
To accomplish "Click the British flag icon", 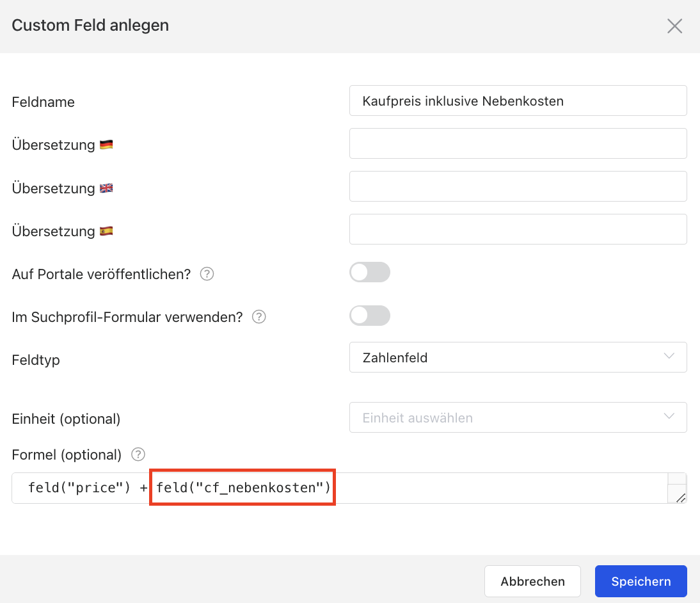I will click(x=106, y=189).
